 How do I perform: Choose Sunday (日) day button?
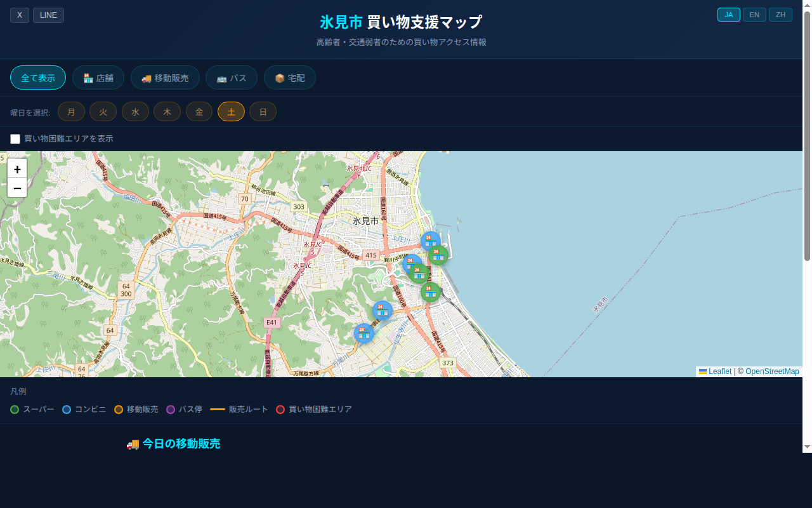click(263, 112)
